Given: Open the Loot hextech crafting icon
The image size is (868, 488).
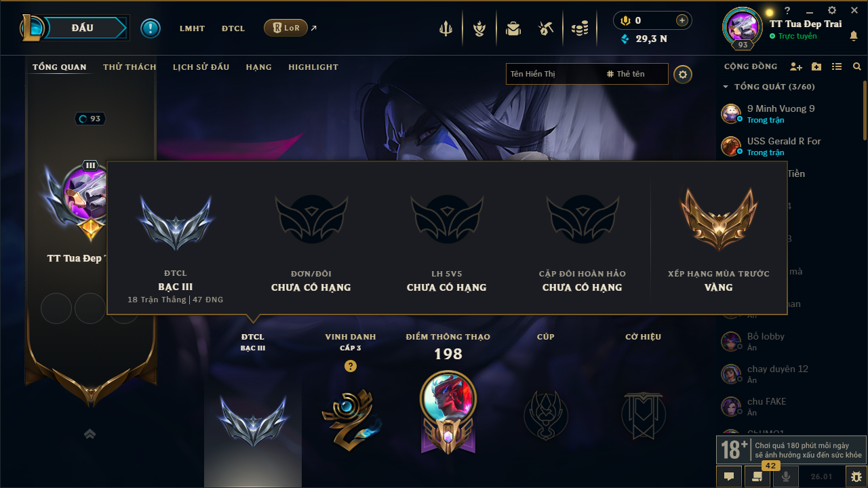Looking at the screenshot, I should coord(546,28).
